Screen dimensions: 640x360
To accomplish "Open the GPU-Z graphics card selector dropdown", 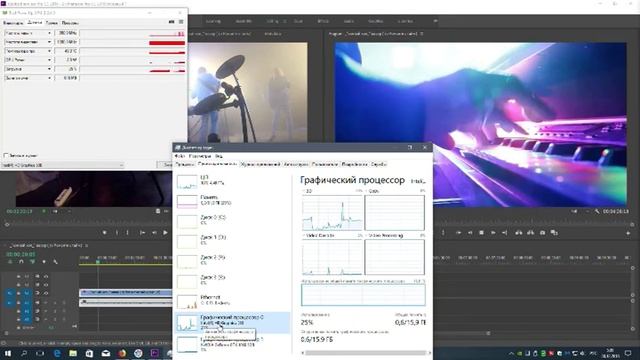I will 62,165.
